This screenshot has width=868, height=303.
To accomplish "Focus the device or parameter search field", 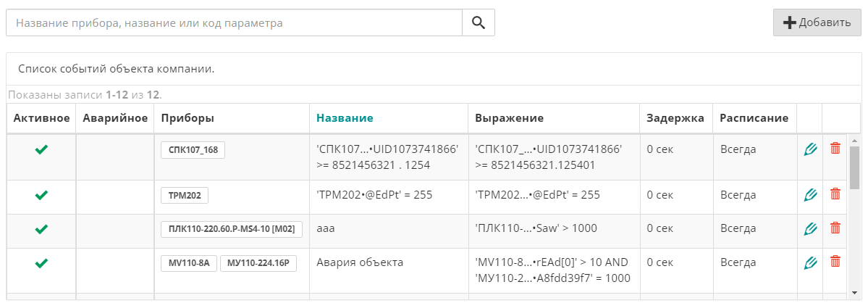I will pos(234,22).
